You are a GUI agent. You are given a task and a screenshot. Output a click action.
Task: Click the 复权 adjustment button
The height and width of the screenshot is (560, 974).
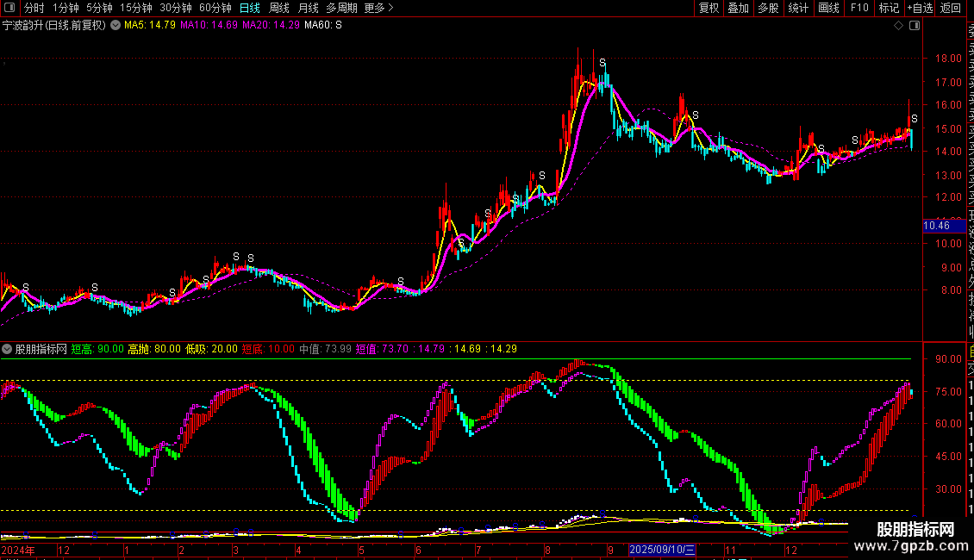click(x=709, y=8)
